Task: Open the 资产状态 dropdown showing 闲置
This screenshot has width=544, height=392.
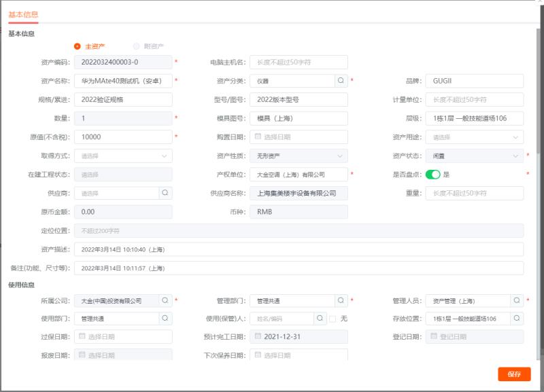Action: tap(475, 156)
